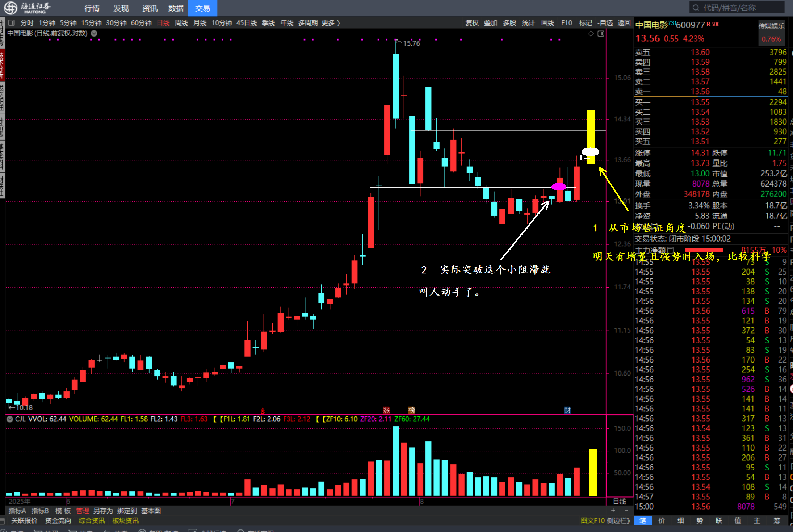
Task: Select the 日线 period
Action: (163, 23)
